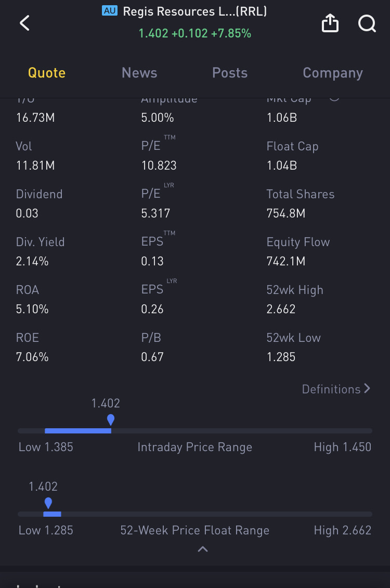Screen dimensions: 390x588
Task: Open the share icon
Action: pyautogui.click(x=330, y=23)
